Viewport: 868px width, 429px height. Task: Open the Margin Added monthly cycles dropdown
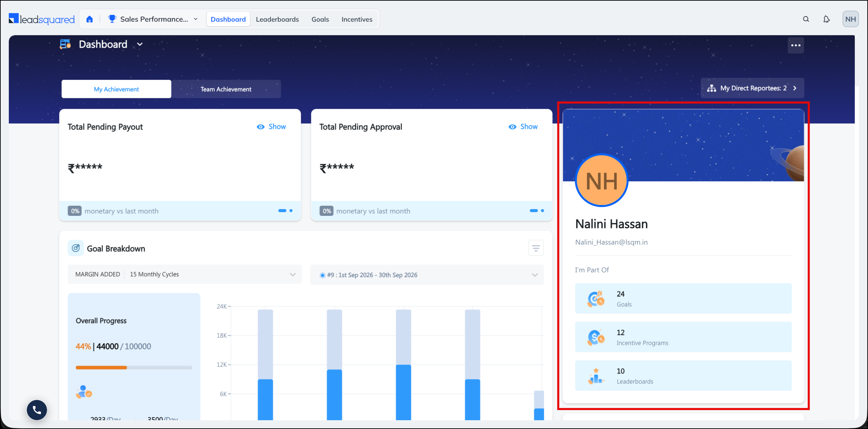pos(185,274)
